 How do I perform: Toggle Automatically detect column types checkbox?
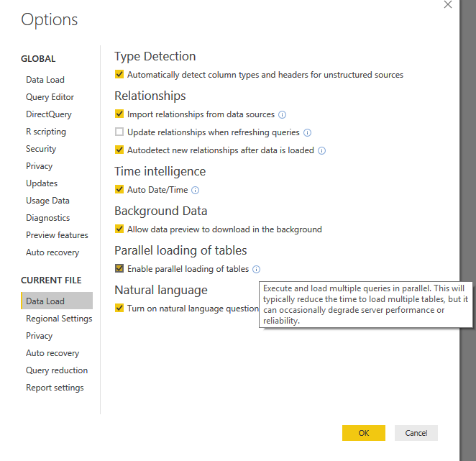point(119,74)
